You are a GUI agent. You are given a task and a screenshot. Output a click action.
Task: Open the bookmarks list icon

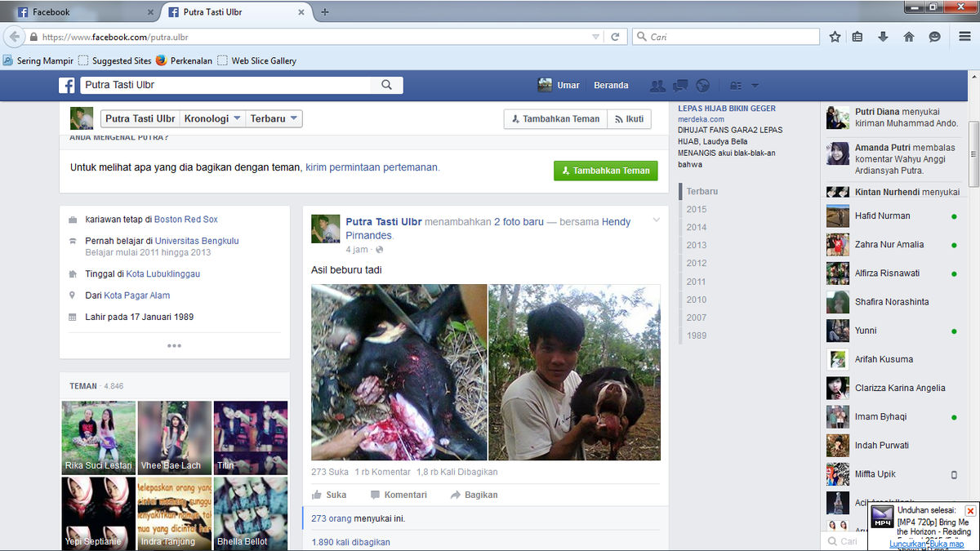tap(857, 37)
